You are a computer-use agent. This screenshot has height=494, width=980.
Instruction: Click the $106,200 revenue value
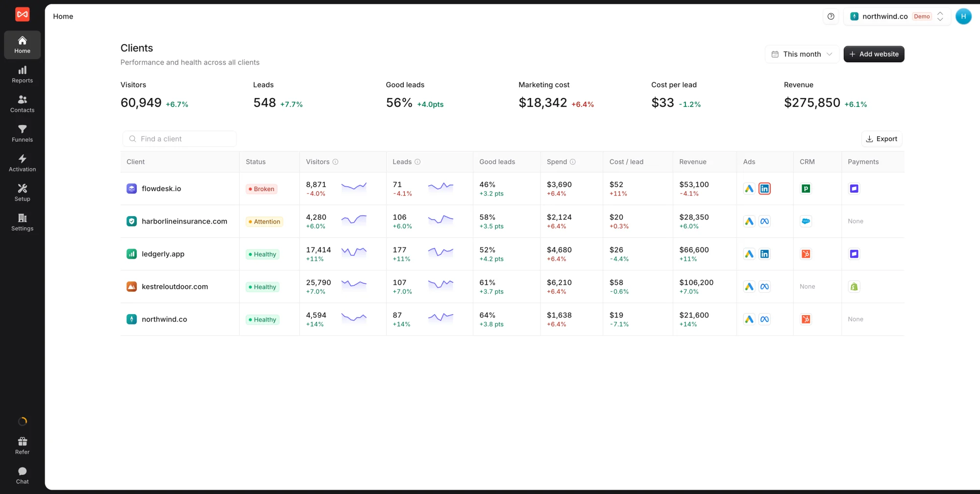point(696,282)
